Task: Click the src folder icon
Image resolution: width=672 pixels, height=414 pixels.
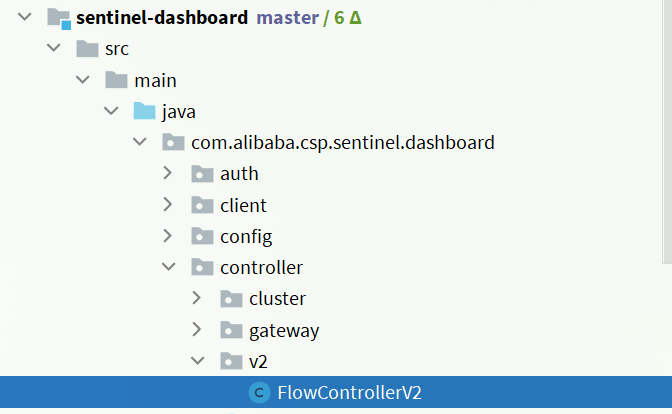Action: click(87, 48)
